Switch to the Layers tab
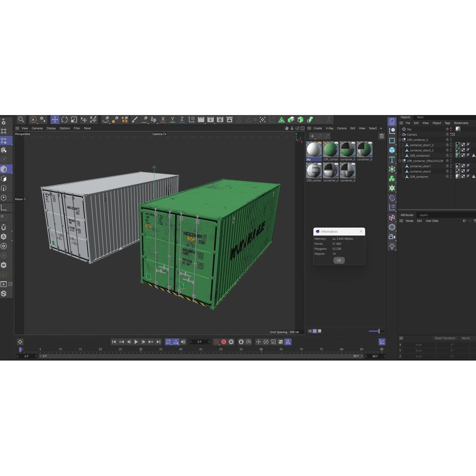476x476 pixels. 424,215
